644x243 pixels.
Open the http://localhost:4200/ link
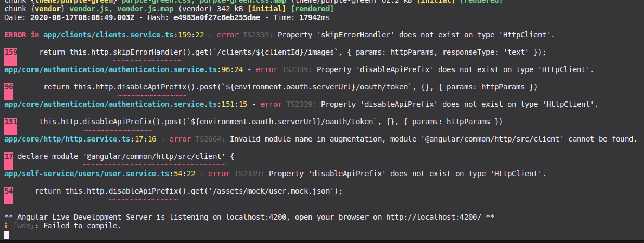click(x=433, y=217)
